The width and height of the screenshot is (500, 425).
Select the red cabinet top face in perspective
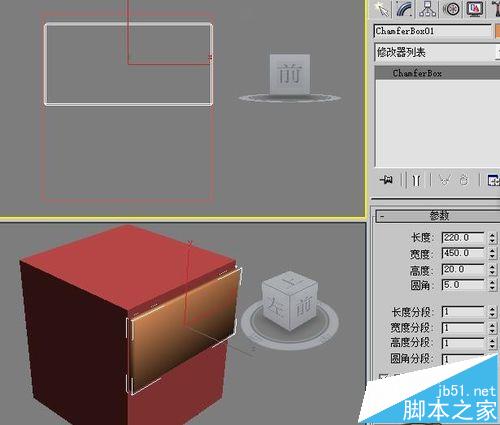click(127, 267)
